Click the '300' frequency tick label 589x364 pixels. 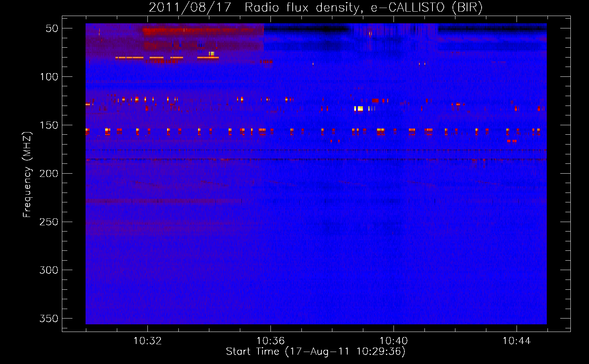[x=49, y=270]
